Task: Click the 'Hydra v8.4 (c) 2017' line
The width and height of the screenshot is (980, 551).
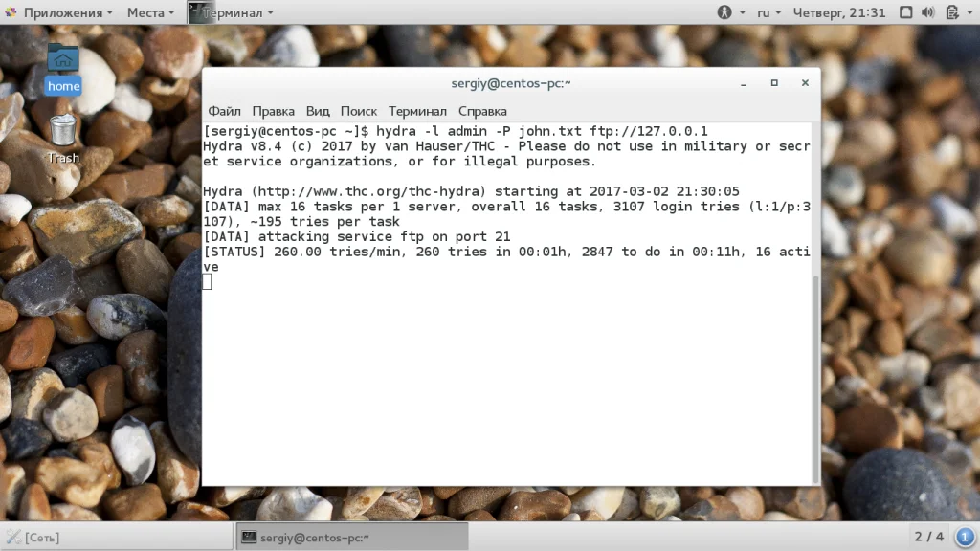Action: [x=506, y=154]
